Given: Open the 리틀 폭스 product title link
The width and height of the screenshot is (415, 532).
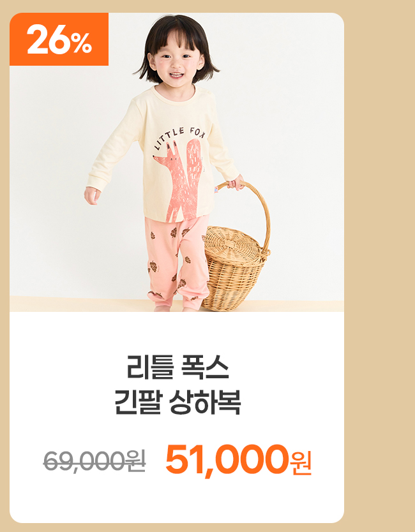Looking at the screenshot, I should click(177, 367).
